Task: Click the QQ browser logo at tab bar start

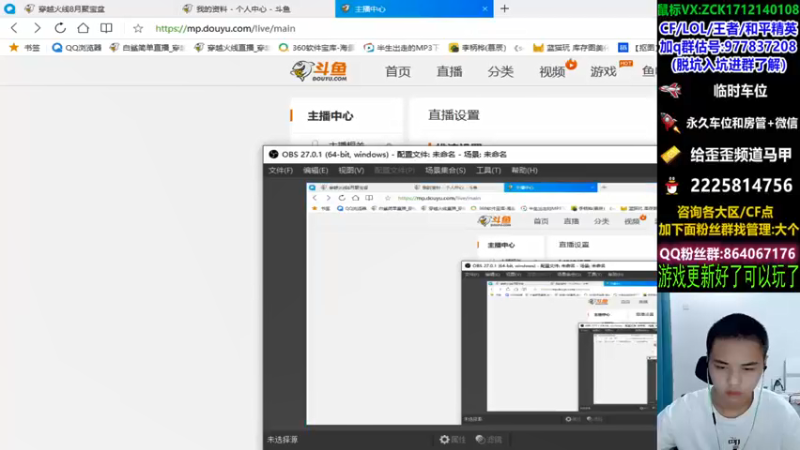Action: click(9, 9)
